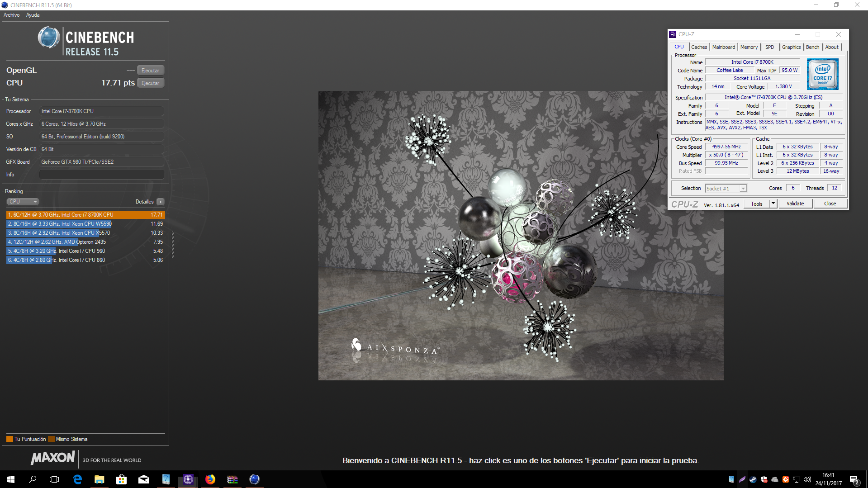Open the Socket #1 selection dropdown
868x488 pixels.
click(x=726, y=189)
